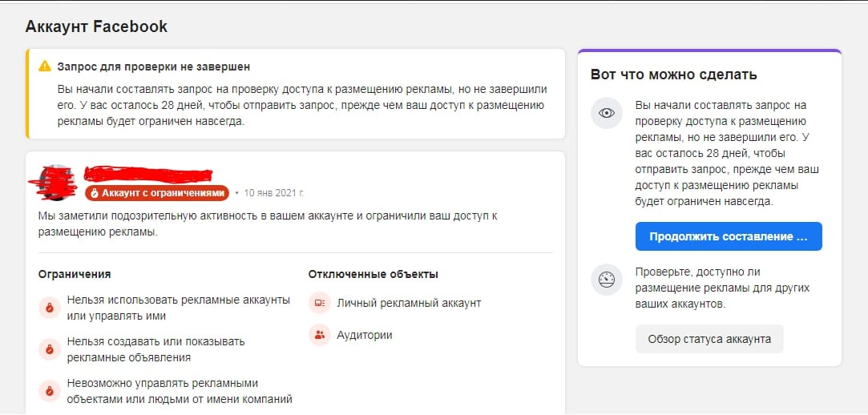Screen dimensions: 868x415
Task: Click the 'Аккаунт с ограничениями' red badge
Action: [x=156, y=192]
